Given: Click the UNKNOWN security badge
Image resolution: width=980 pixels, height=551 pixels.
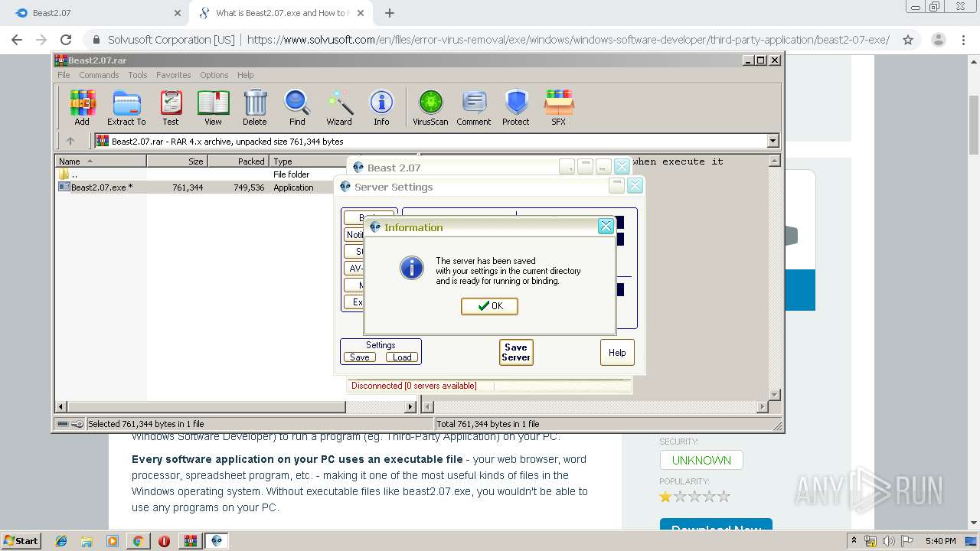Looking at the screenshot, I should (x=701, y=460).
